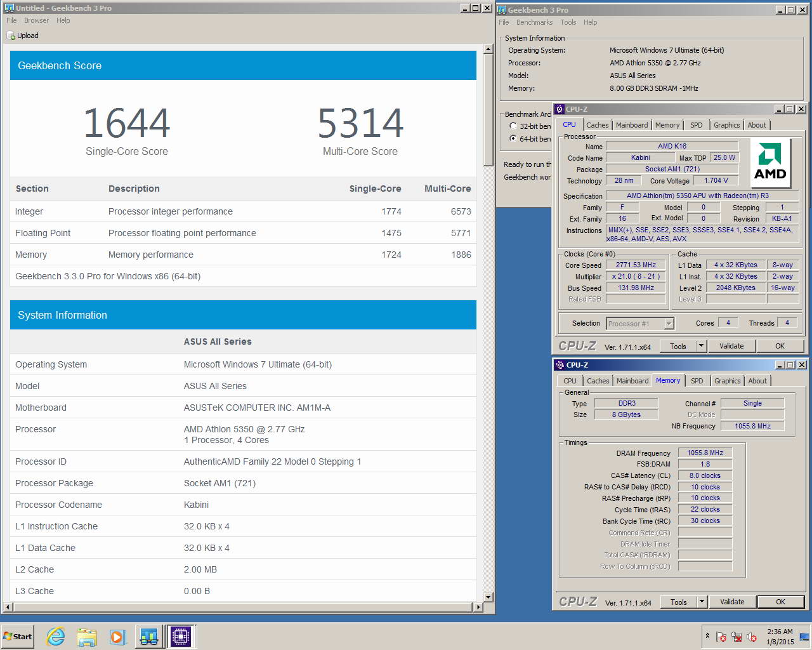This screenshot has height=650, width=812.
Task: Click the top CPU-Z window title icon
Action: click(560, 109)
